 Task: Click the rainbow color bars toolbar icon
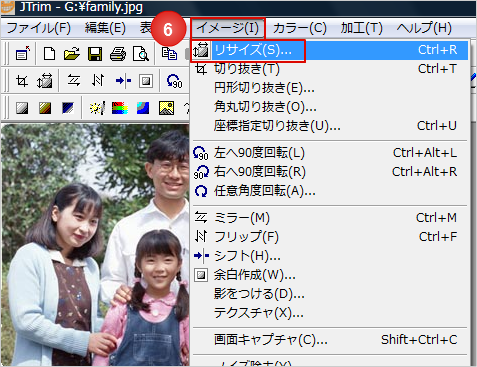120,108
